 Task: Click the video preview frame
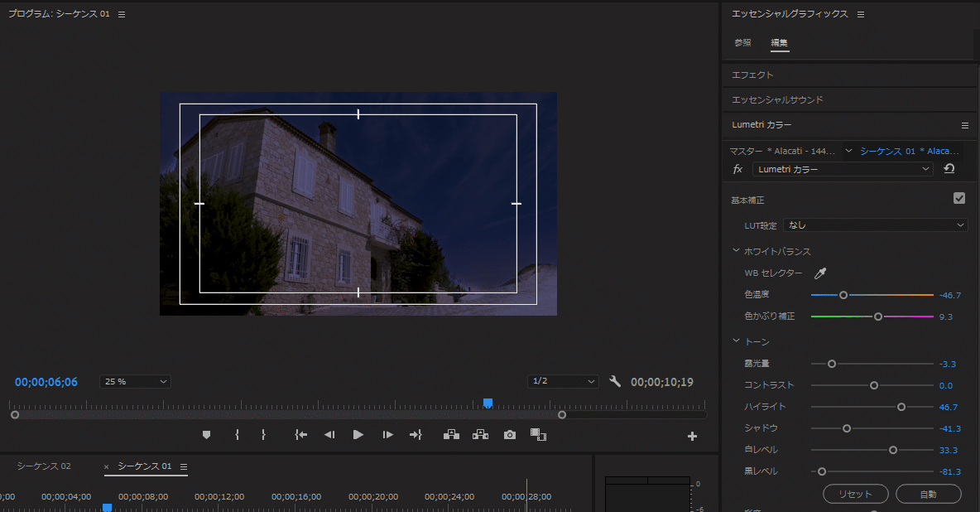pyautogui.click(x=358, y=204)
